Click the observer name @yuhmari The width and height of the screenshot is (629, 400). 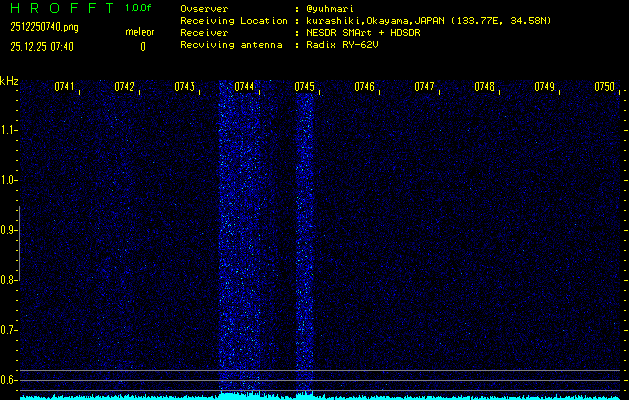[329, 9]
